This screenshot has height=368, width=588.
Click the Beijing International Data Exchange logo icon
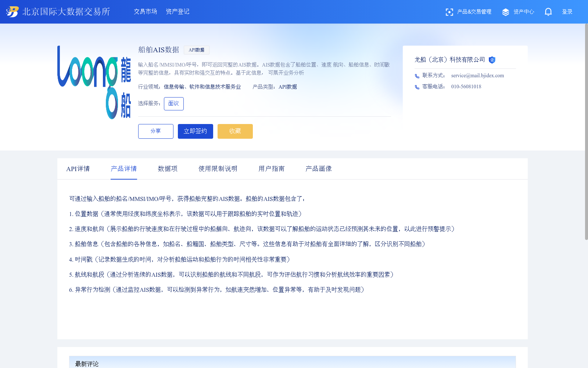tap(12, 12)
